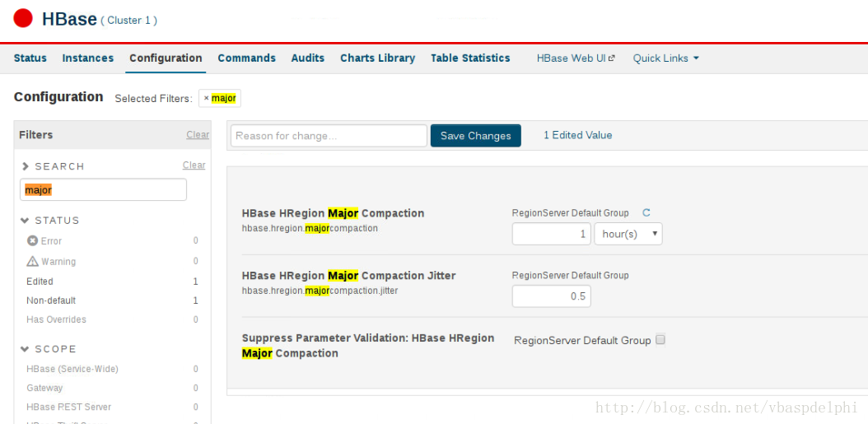Click the Compaction Jitter field showing 0.5

[x=552, y=296]
